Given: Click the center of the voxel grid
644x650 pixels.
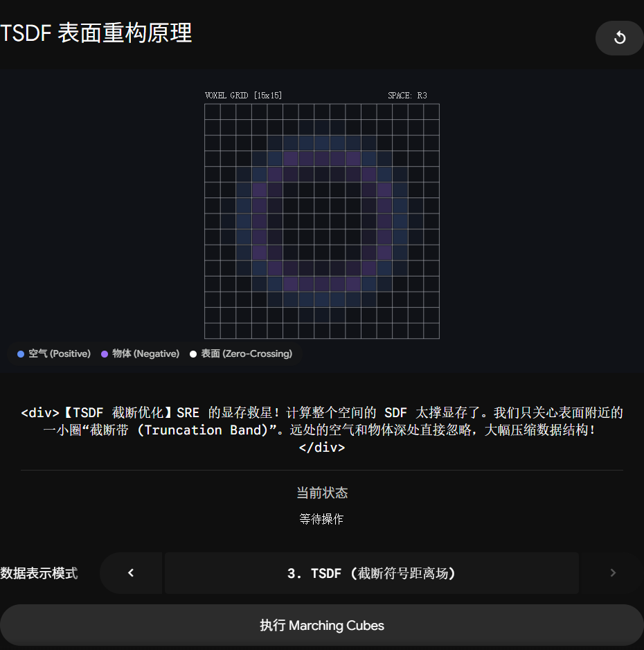Looking at the screenshot, I should tap(322, 221).
